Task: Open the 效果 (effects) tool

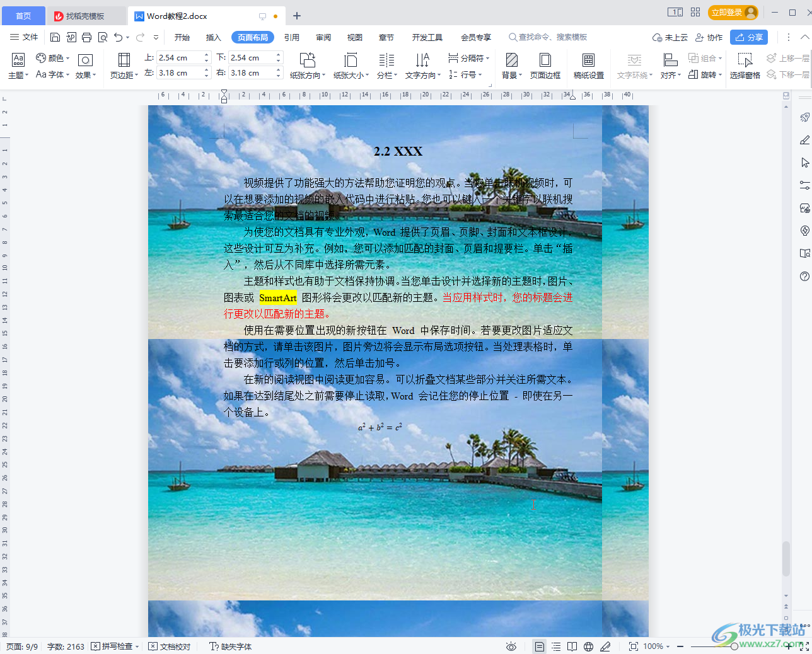Action: click(86, 66)
